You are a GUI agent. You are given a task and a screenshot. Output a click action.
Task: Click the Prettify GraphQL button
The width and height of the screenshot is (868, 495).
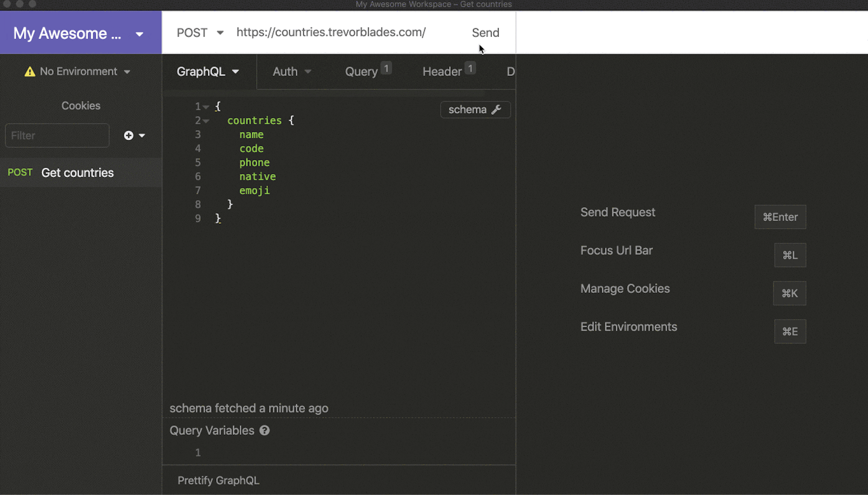[218, 480]
